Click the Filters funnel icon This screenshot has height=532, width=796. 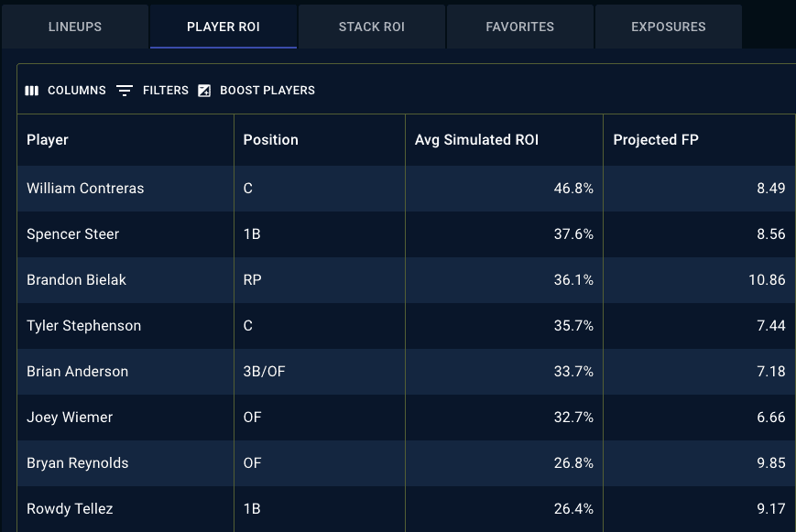[x=125, y=91]
